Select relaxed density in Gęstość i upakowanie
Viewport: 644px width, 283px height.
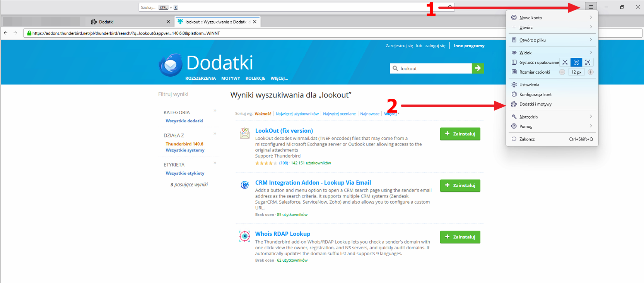[588, 62]
